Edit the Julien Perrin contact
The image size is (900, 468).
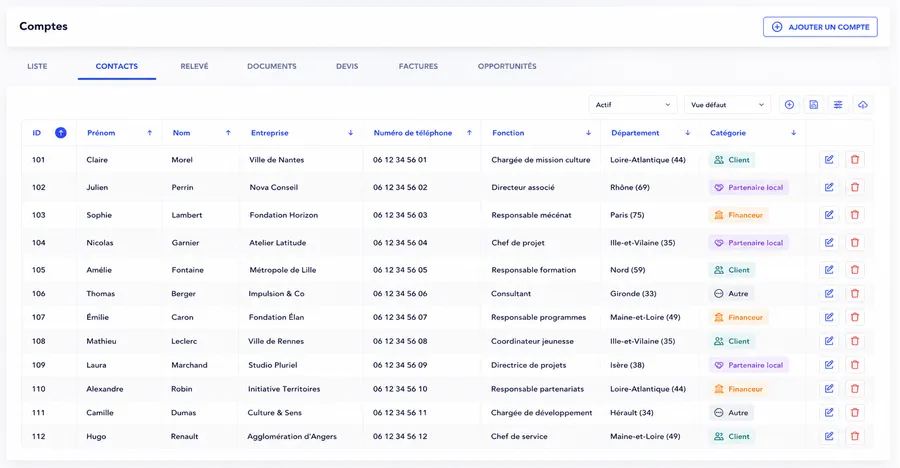[x=829, y=187]
